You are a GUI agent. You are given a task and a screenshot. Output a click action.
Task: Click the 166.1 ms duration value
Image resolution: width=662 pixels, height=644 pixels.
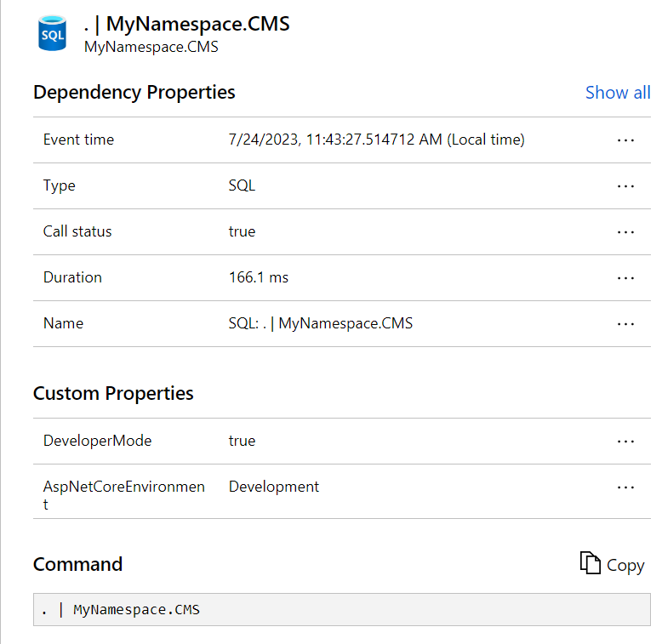point(258,277)
